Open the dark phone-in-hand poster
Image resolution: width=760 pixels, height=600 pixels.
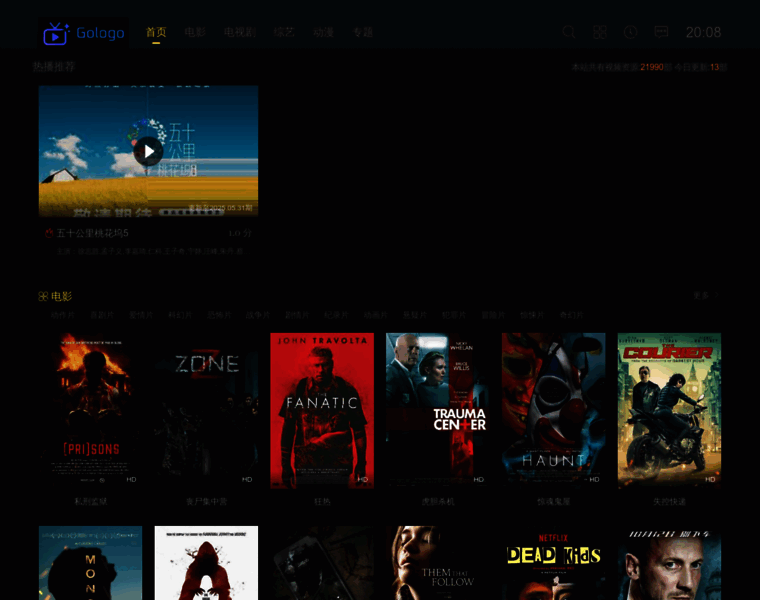click(322, 563)
